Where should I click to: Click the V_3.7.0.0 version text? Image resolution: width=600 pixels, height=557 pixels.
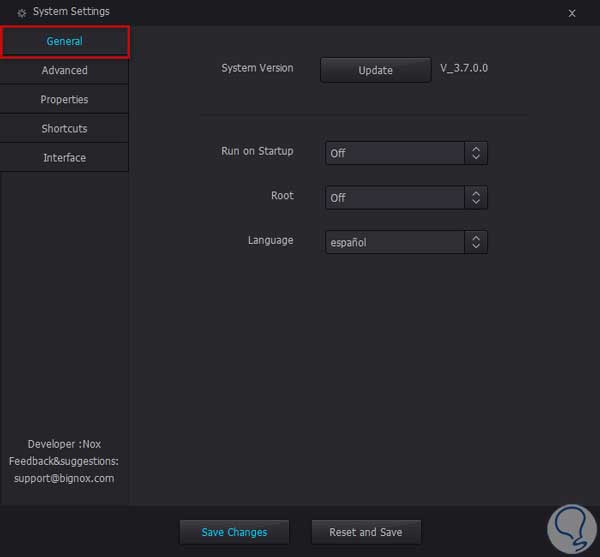(x=464, y=68)
